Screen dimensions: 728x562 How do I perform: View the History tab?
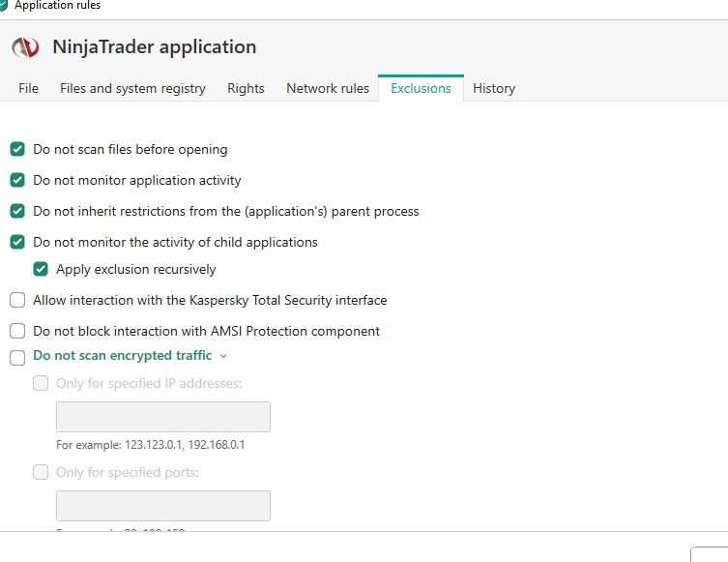(494, 88)
